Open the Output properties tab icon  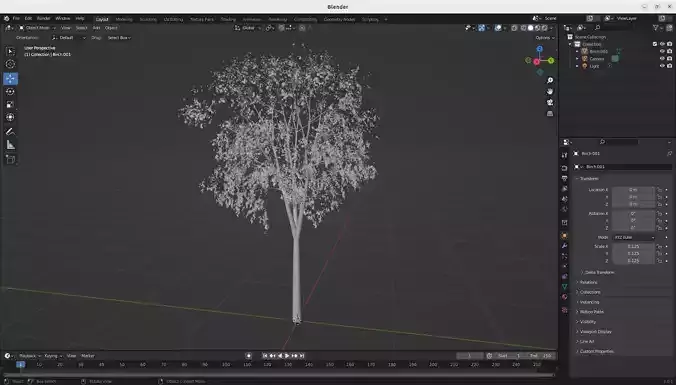coord(564,178)
